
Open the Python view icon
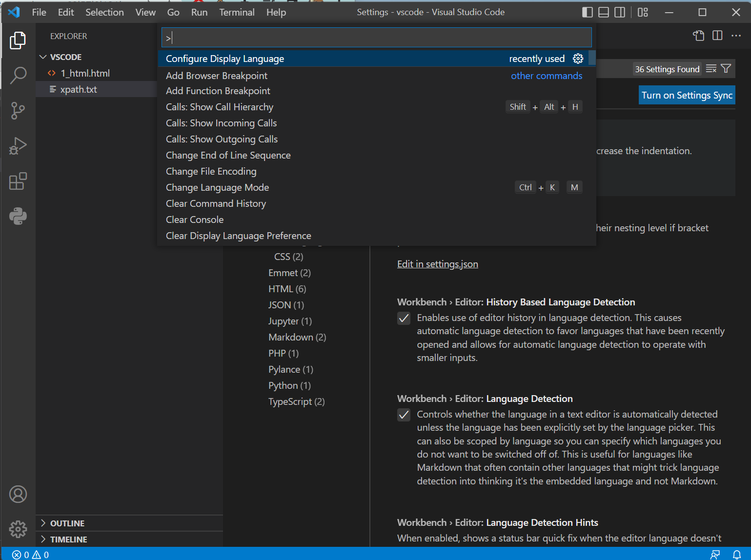[x=18, y=216]
